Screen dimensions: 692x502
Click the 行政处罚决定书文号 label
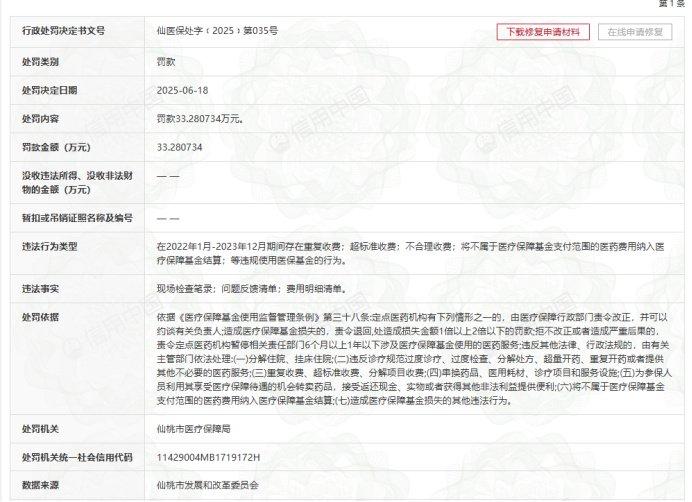tap(64, 30)
